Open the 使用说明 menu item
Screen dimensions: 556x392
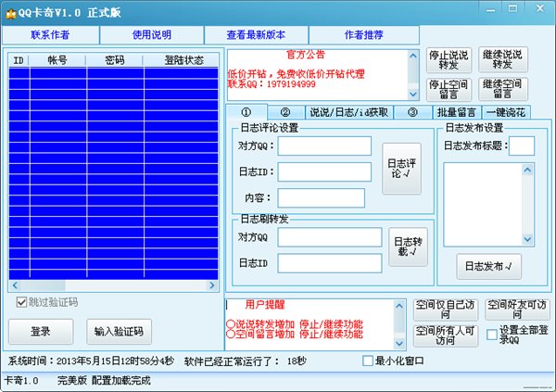[x=152, y=35]
